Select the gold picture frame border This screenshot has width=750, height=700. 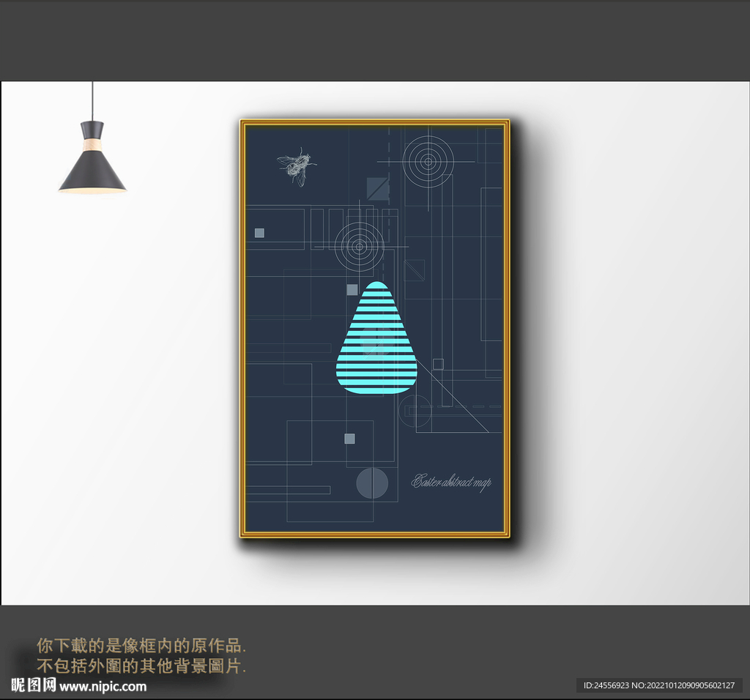point(243,329)
